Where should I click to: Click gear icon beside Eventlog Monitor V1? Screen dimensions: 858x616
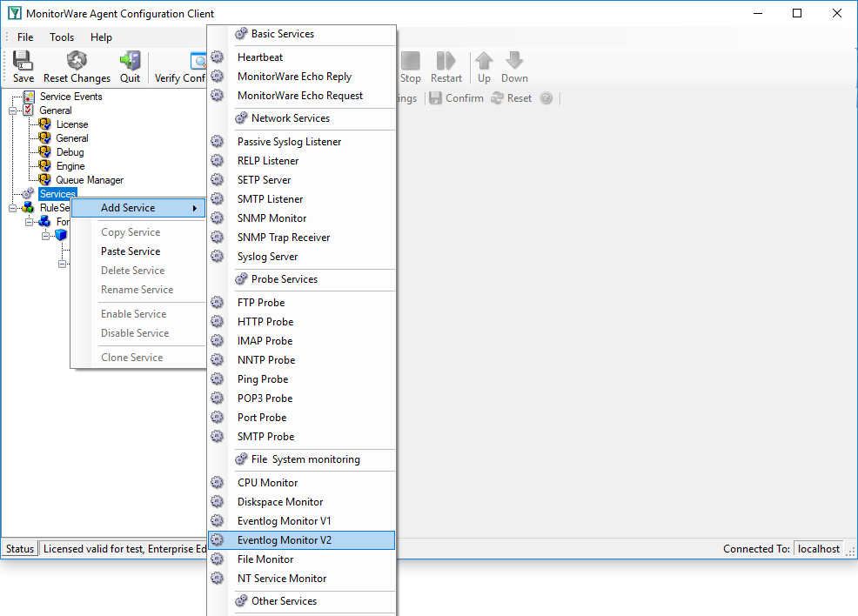coord(218,520)
